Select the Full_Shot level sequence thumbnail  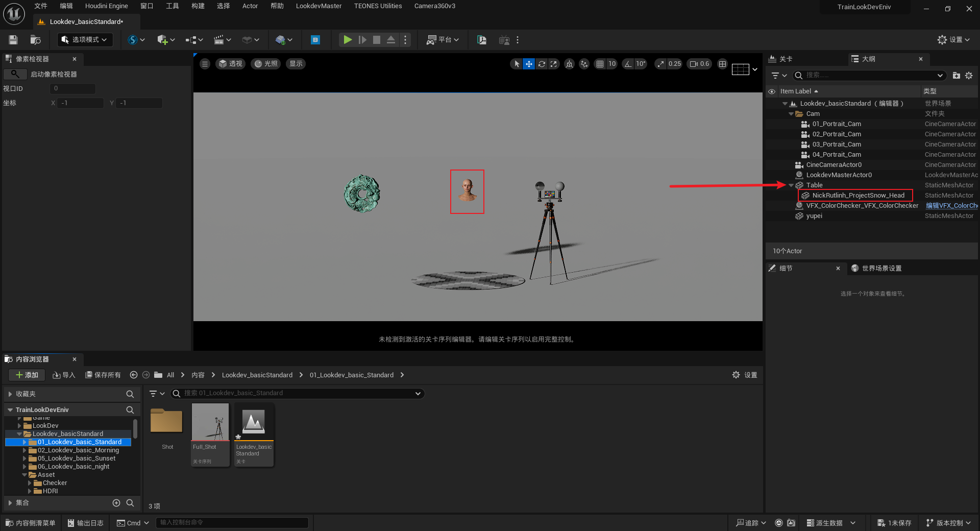click(210, 423)
